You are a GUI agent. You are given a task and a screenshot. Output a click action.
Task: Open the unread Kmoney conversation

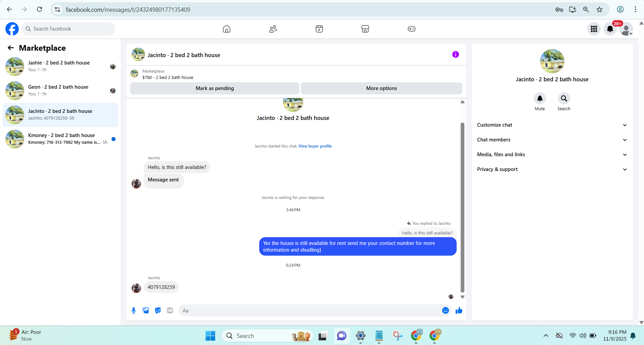click(60, 139)
